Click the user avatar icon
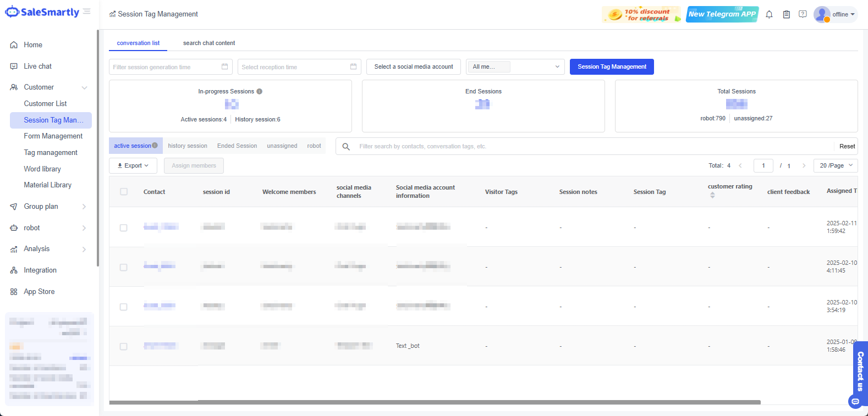Viewport: 868px width, 416px height. pyautogui.click(x=822, y=14)
